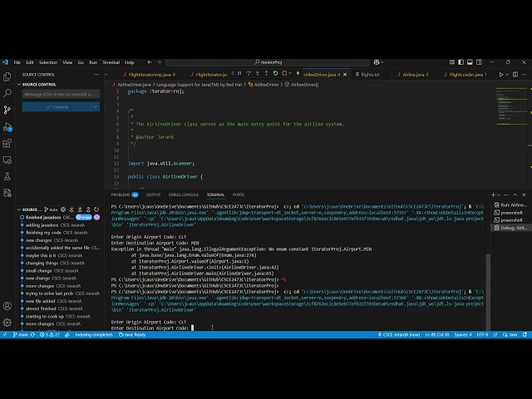This screenshot has height=399, width=532.
Task: Click Java Ready status item
Action: tap(132, 334)
